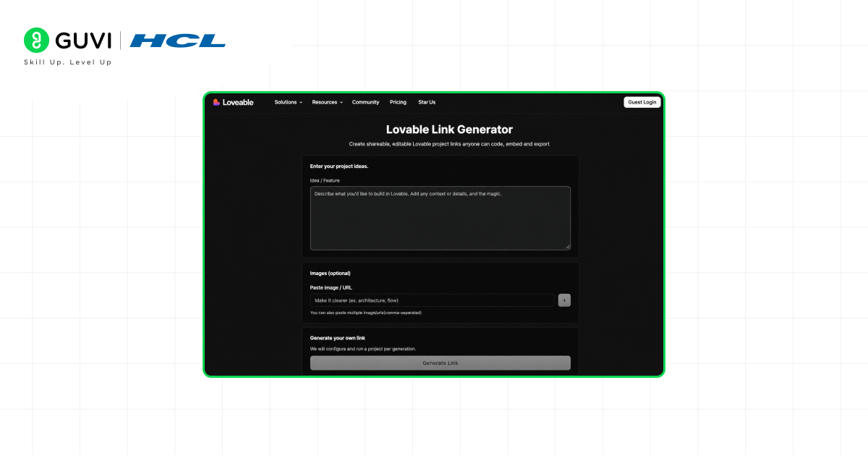This screenshot has height=456, width=868.
Task: Click the 'Images (optional)' label
Action: pos(331,274)
